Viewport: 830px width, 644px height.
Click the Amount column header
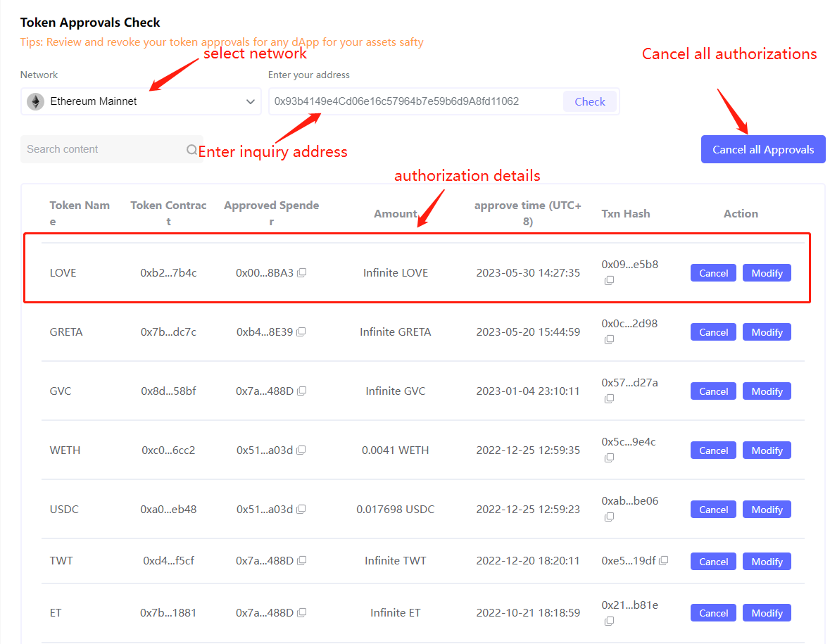[396, 214]
